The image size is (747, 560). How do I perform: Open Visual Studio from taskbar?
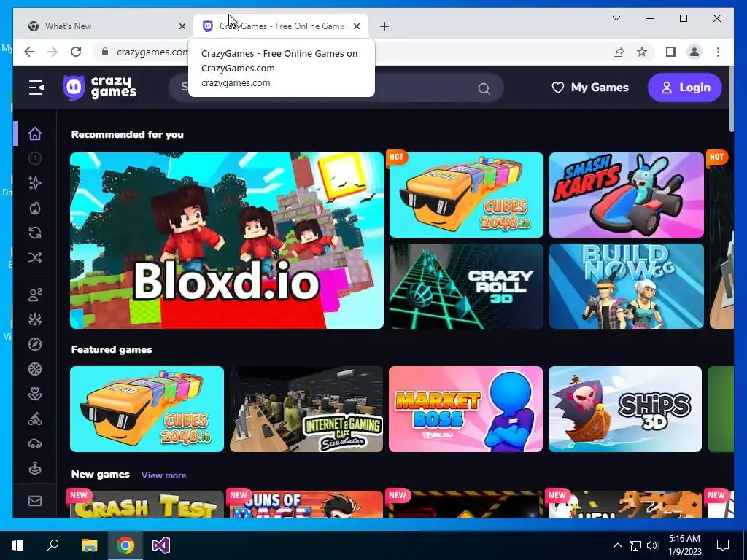(x=161, y=545)
